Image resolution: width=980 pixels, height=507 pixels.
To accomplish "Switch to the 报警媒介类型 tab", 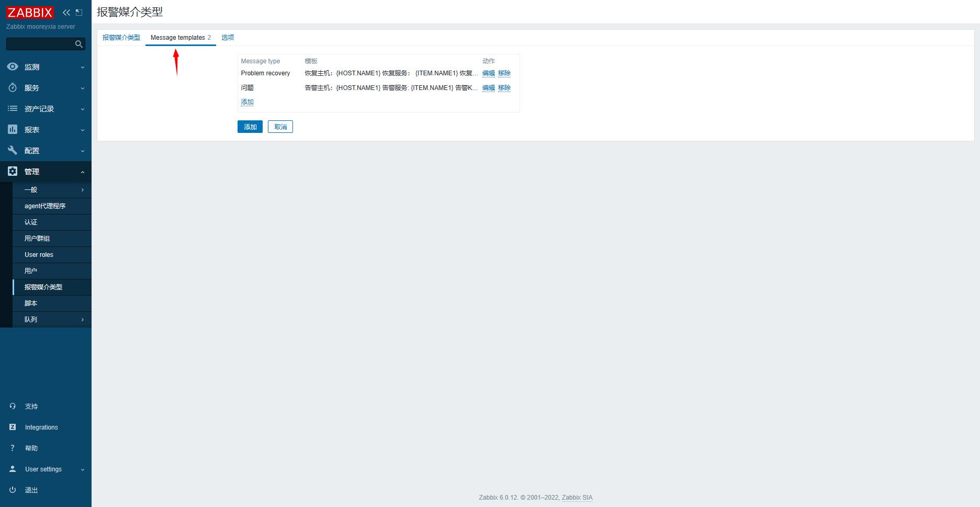I will coord(121,38).
